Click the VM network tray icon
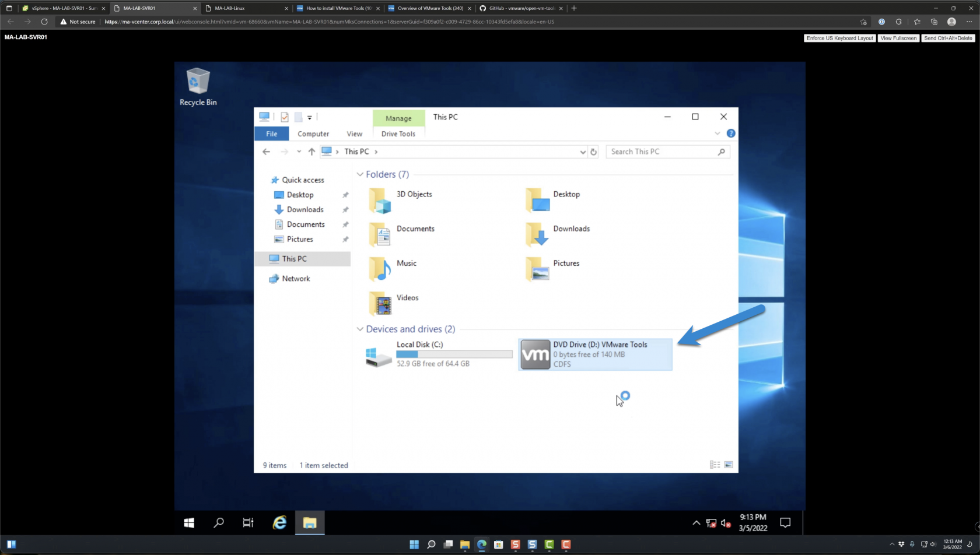Viewport: 980px width, 555px height. 711,523
